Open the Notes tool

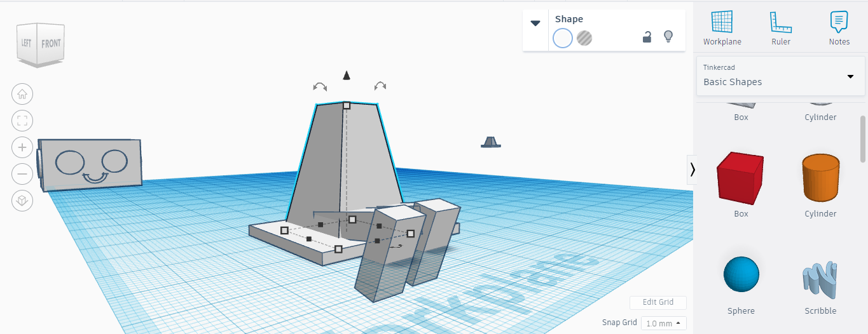[x=839, y=29]
